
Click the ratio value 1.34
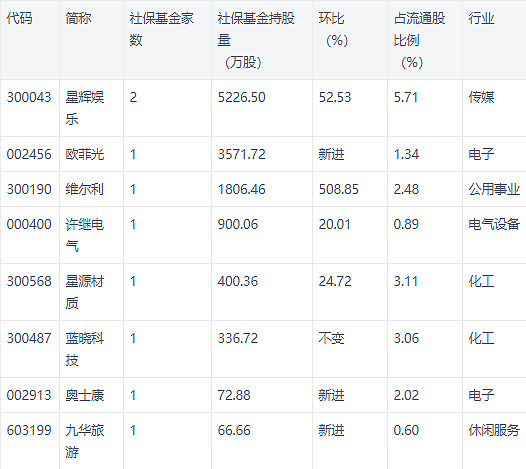pos(406,154)
